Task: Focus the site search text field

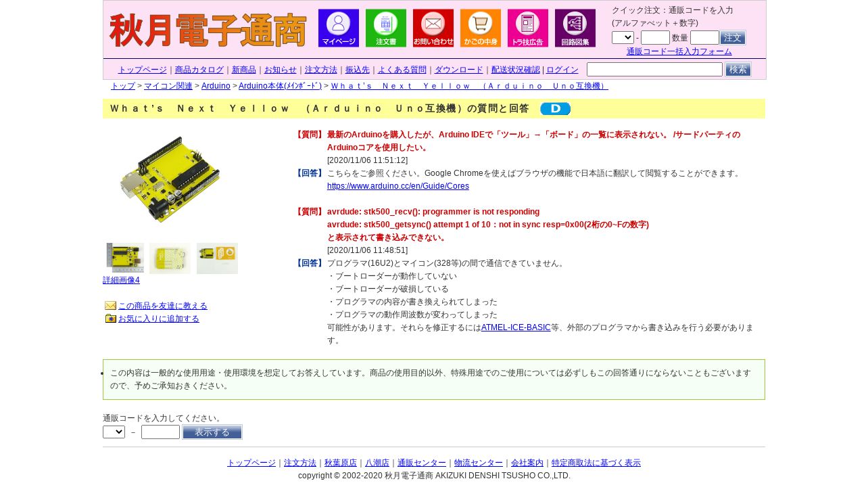Action: point(654,70)
